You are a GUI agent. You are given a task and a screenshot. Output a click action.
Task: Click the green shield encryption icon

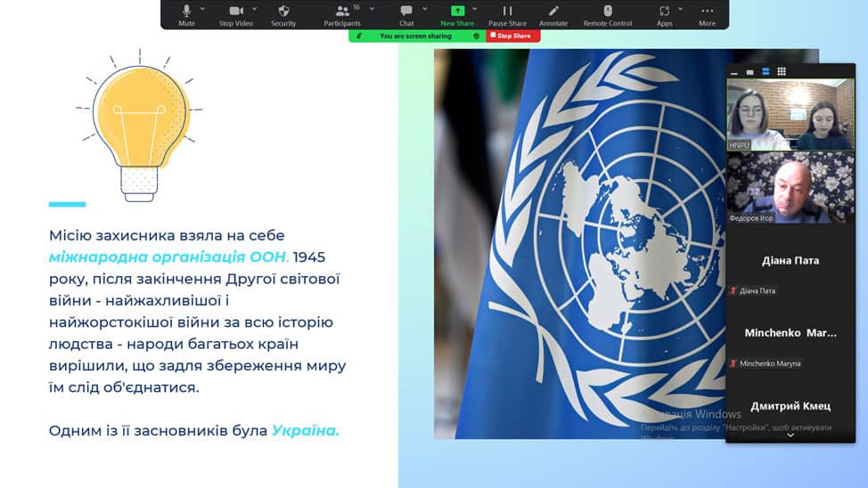[476, 36]
